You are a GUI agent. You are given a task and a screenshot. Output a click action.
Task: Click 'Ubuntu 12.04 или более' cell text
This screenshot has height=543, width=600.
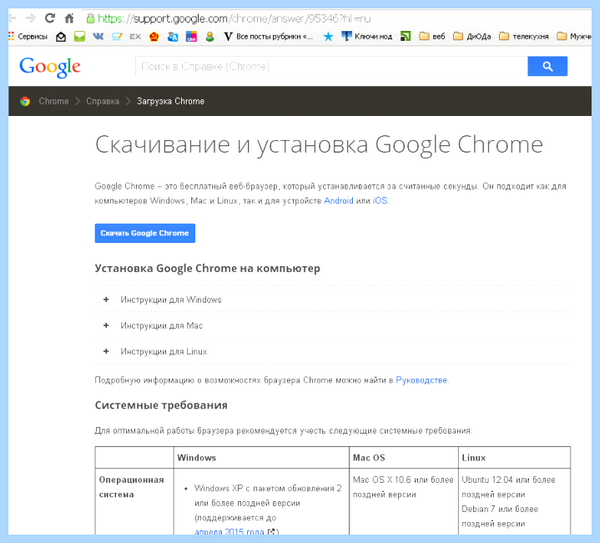point(508,480)
